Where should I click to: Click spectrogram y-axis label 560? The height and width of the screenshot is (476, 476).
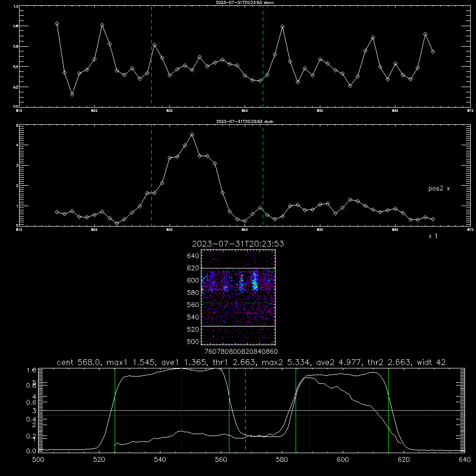(193, 305)
